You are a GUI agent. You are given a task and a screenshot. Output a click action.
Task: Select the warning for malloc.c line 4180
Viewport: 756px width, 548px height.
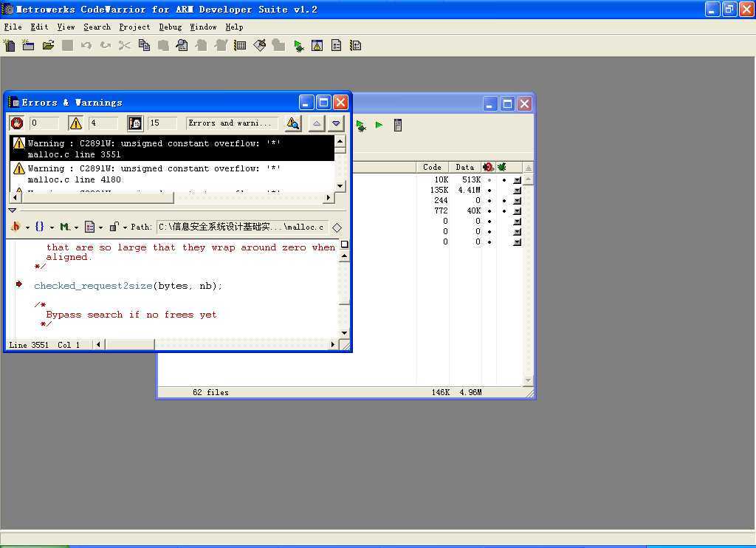[172, 174]
